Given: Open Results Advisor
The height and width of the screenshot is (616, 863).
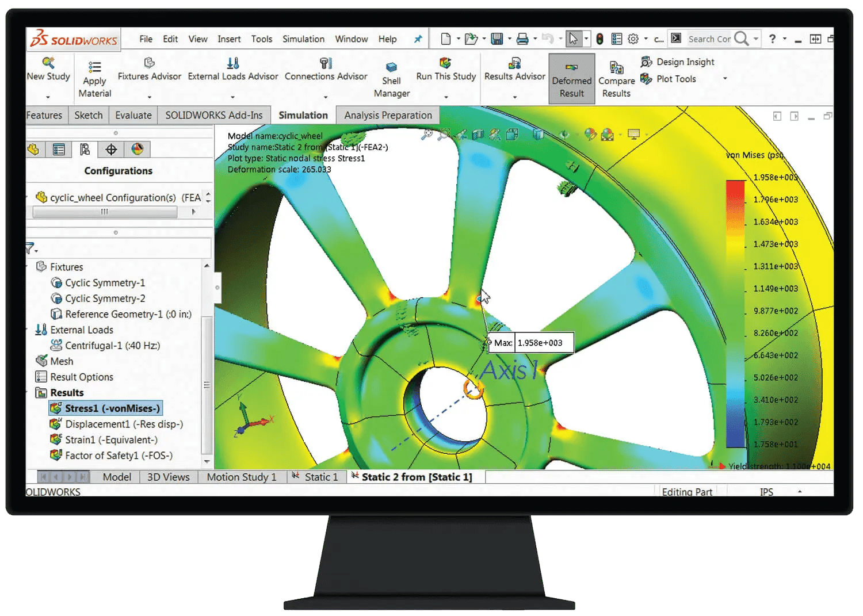Looking at the screenshot, I should point(514,70).
